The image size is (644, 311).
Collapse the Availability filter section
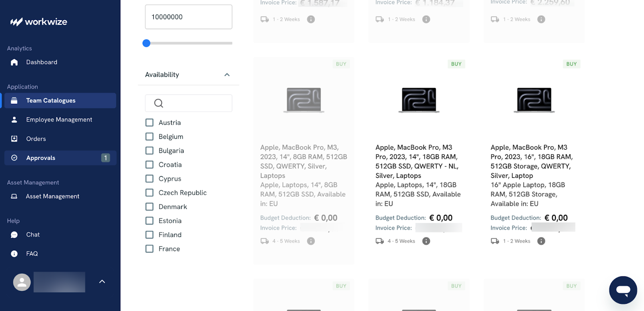click(x=227, y=75)
